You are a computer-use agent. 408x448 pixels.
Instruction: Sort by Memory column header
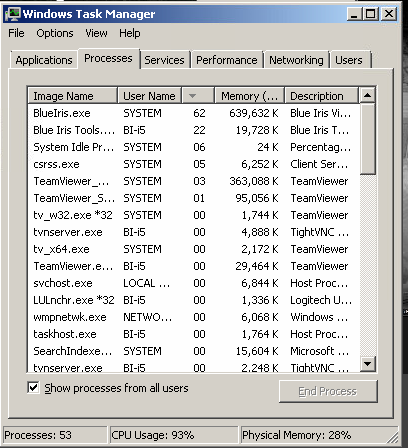tap(249, 96)
